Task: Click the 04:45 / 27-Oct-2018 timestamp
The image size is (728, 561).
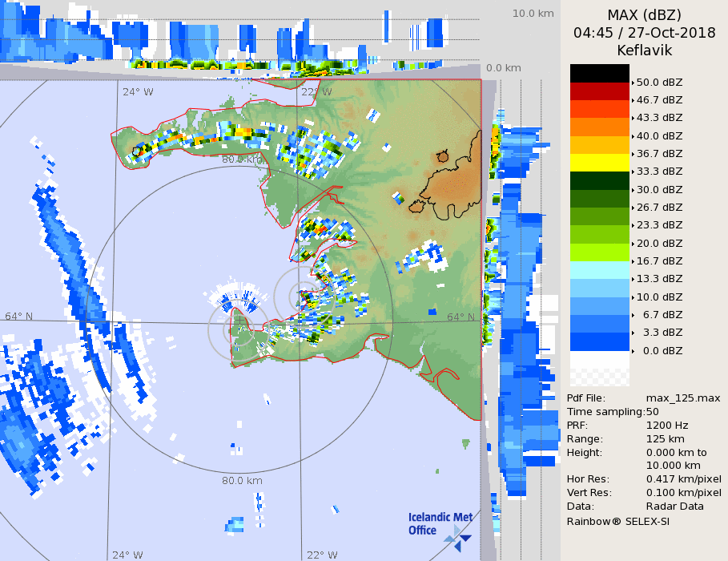Action: click(644, 33)
